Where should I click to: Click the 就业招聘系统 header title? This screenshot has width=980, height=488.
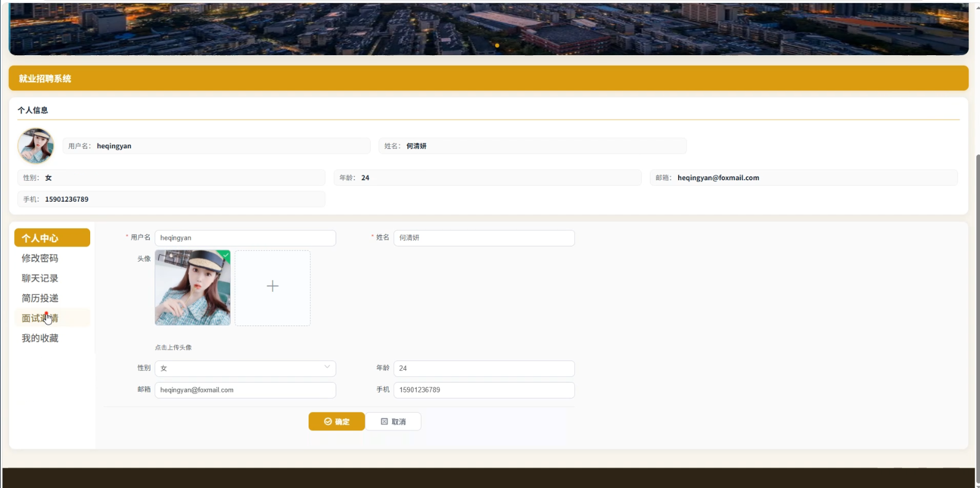tap(45, 78)
